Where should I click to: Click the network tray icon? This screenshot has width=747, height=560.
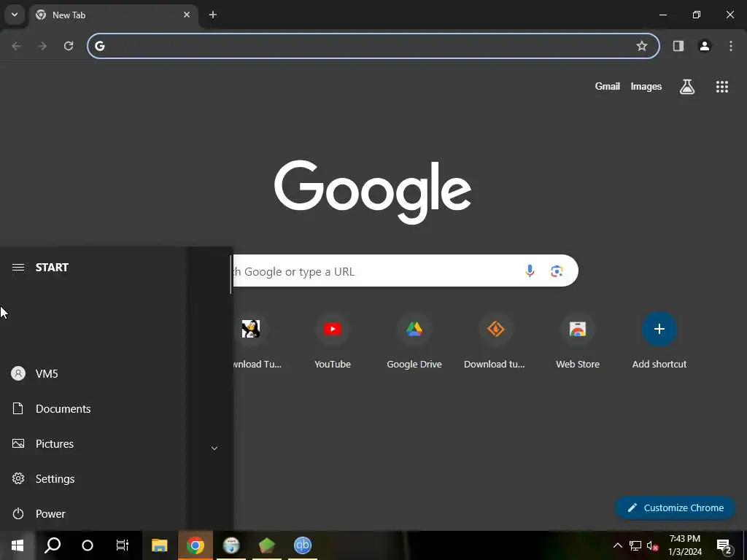tap(635, 545)
